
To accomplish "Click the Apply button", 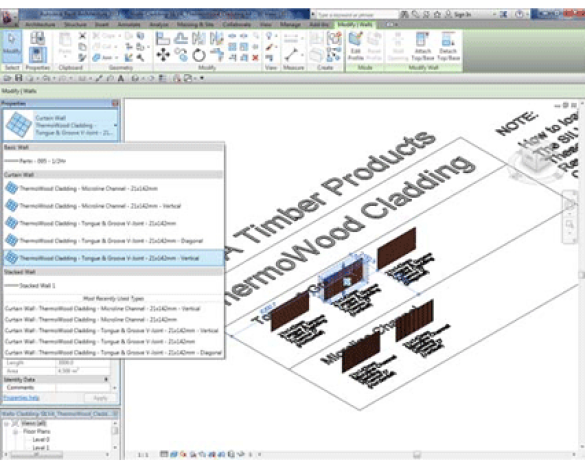I will [100, 398].
